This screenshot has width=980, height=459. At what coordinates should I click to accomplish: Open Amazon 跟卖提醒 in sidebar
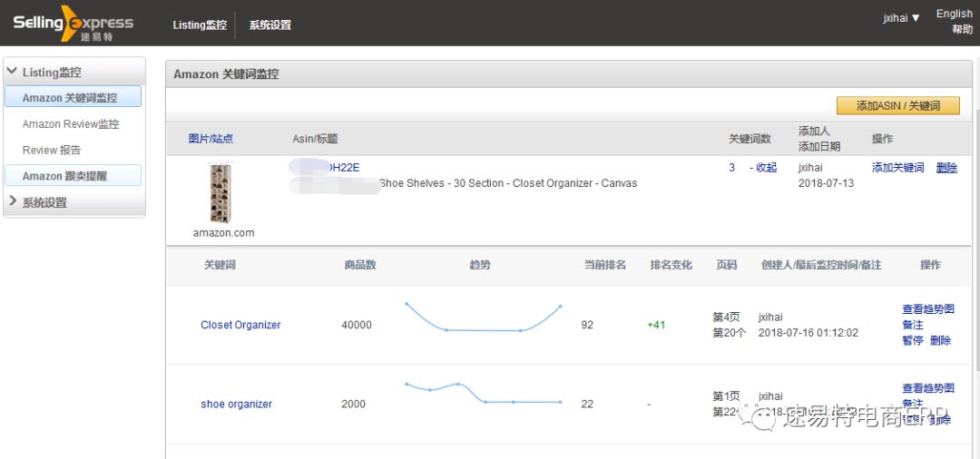coord(73,175)
